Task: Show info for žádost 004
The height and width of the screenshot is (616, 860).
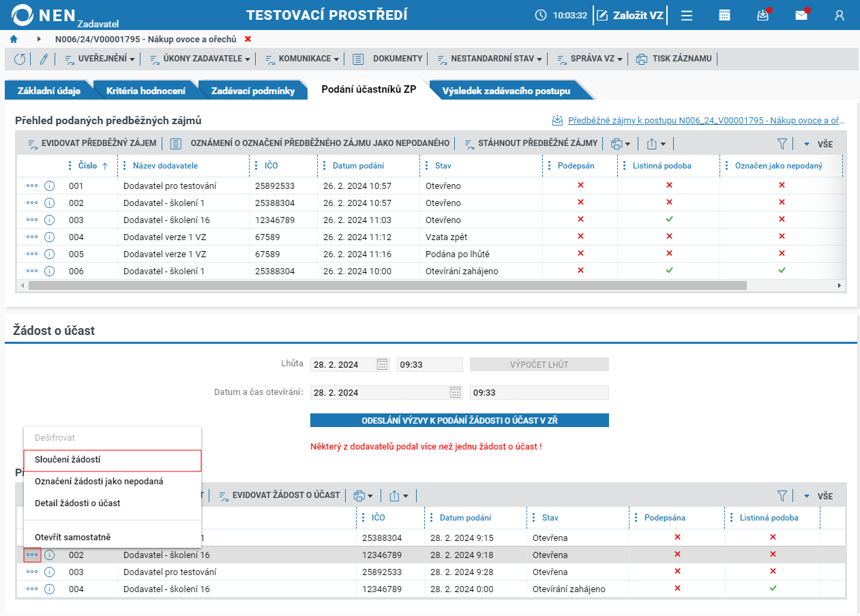Action: 49,589
